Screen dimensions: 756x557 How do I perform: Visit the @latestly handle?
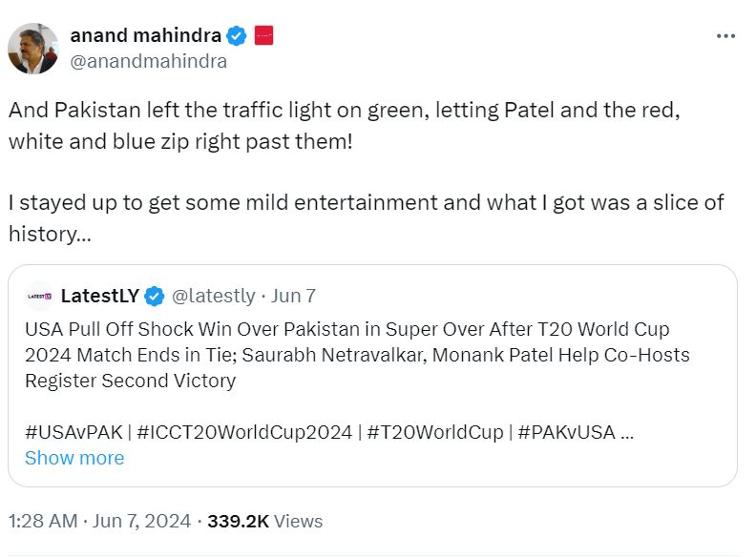coord(213,296)
